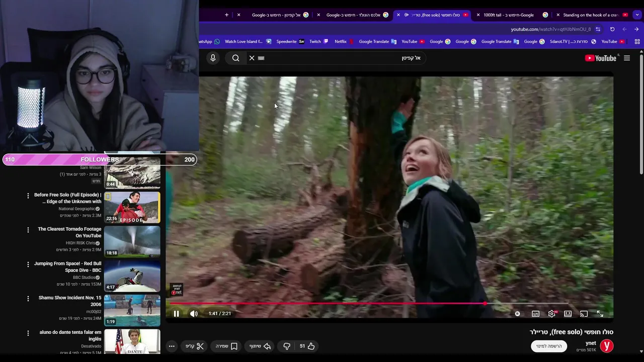Click the youtube.com address bar URL
The height and width of the screenshot is (362, 644).
click(x=551, y=29)
